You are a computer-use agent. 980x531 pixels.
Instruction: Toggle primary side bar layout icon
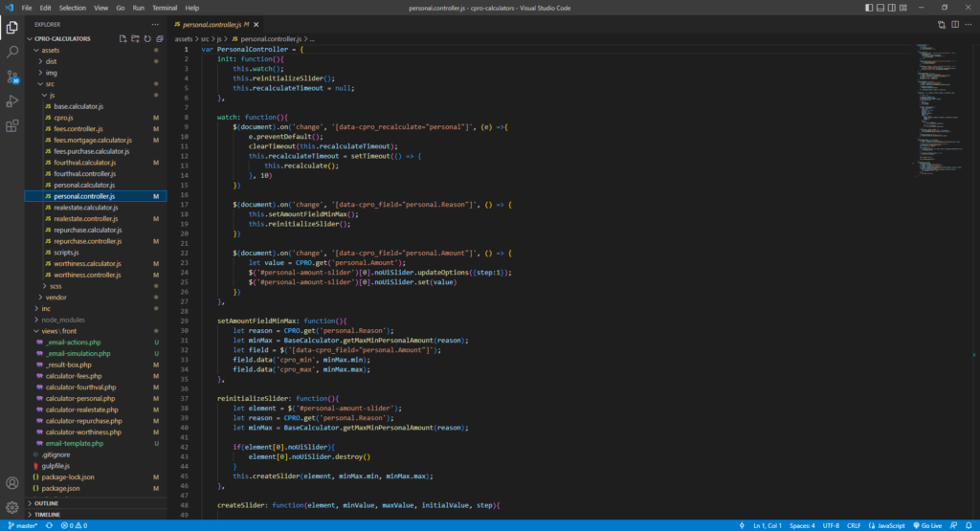click(869, 8)
